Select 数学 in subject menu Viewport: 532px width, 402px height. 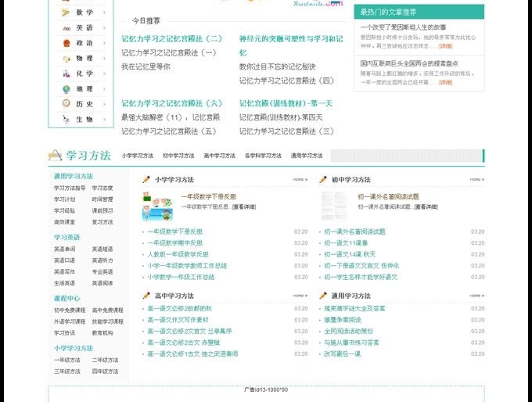tap(84, 13)
